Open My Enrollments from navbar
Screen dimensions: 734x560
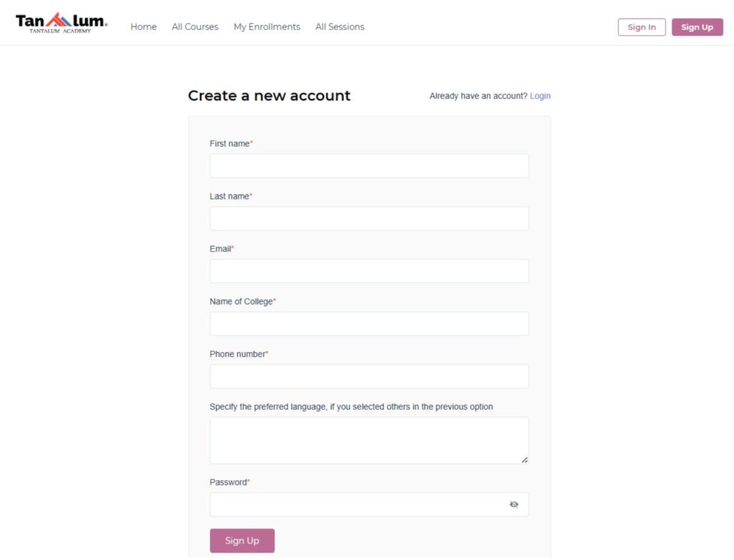[267, 27]
